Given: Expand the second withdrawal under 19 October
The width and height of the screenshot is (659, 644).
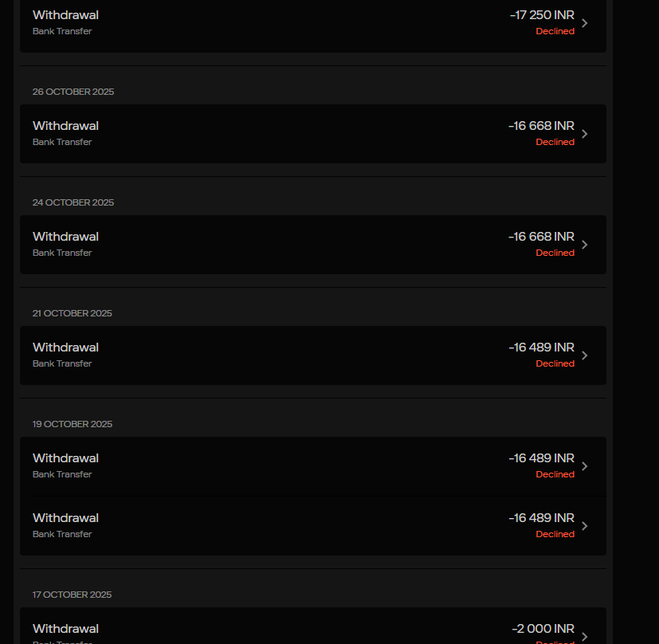Looking at the screenshot, I should [584, 526].
